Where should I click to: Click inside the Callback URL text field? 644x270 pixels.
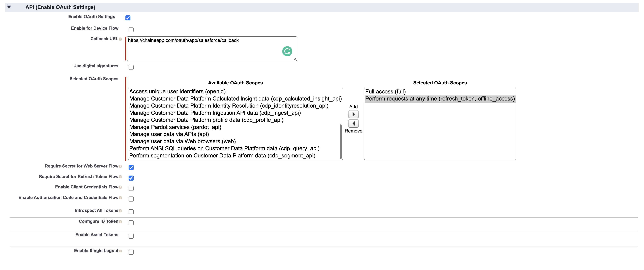tap(200, 50)
